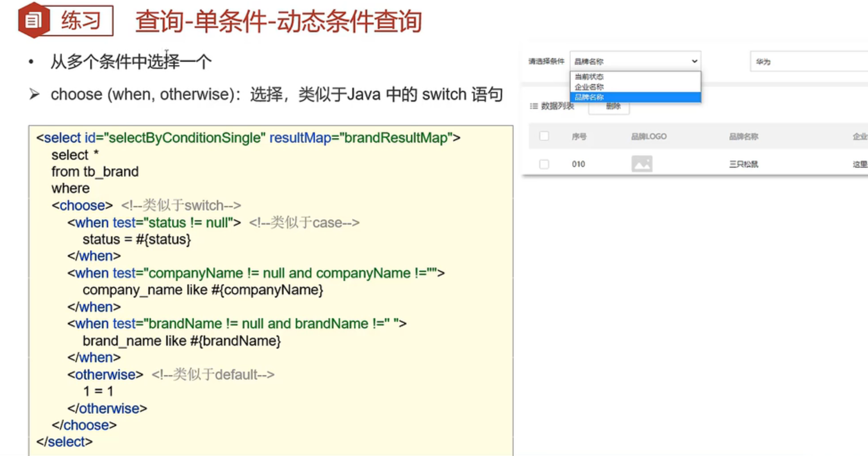Select the highlighted 品牌名称 dropdown option
Viewport: 868px width, 456px height.
[x=635, y=97]
